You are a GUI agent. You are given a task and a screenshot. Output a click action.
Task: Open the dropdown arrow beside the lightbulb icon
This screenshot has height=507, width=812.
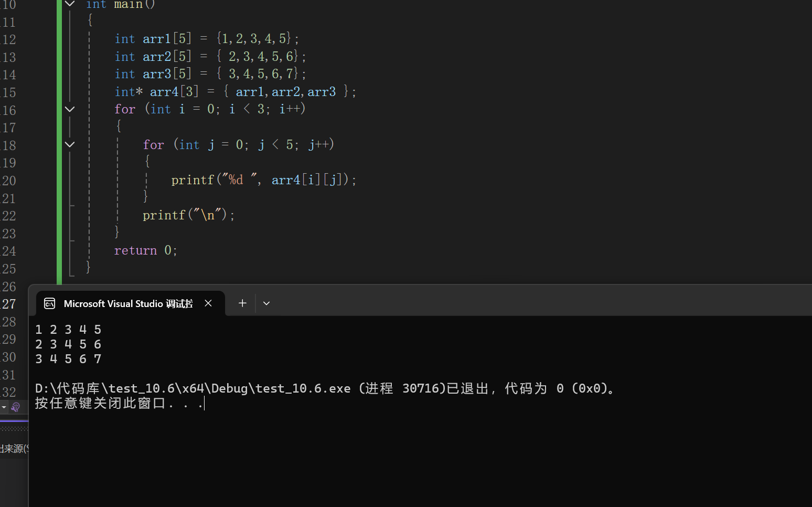pyautogui.click(x=4, y=407)
